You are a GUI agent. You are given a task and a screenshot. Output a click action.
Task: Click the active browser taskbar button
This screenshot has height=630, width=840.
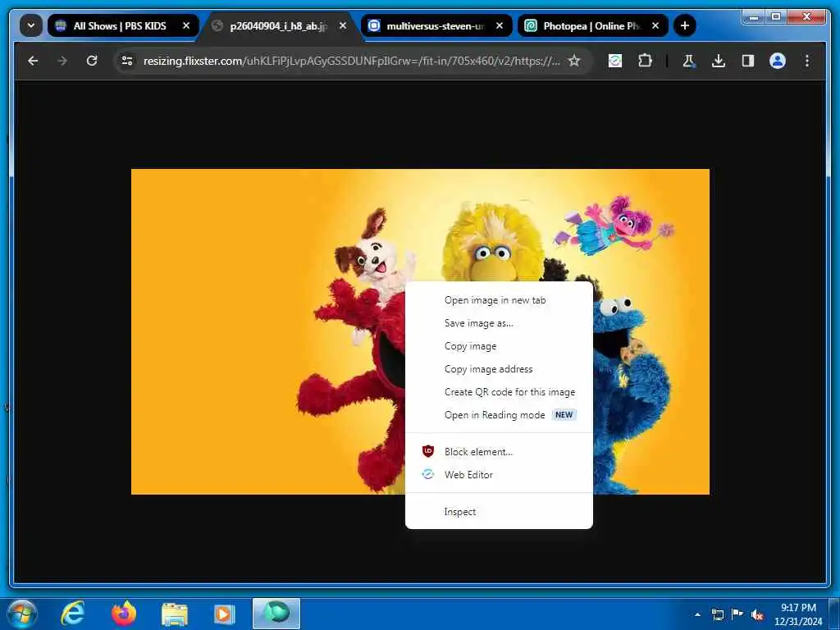point(276,614)
